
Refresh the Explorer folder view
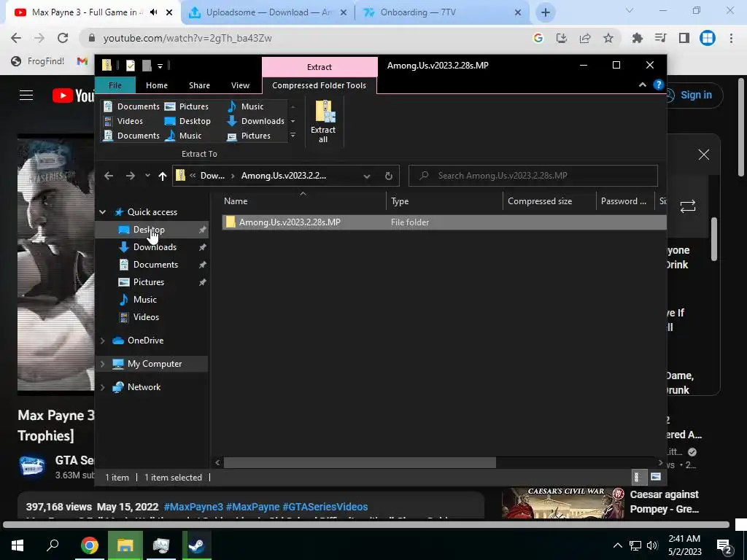point(389,176)
